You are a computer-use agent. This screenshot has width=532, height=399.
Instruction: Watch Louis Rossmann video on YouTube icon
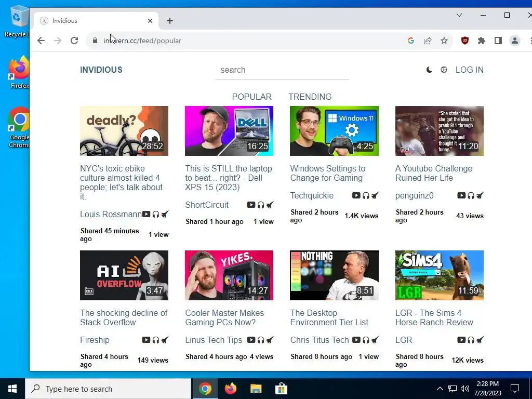[x=146, y=214]
